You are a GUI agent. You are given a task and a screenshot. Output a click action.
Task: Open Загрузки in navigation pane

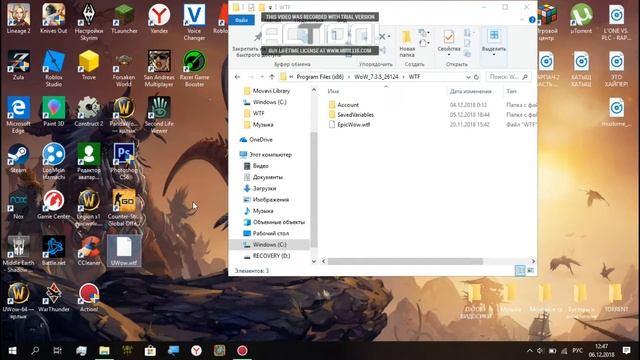pos(264,188)
